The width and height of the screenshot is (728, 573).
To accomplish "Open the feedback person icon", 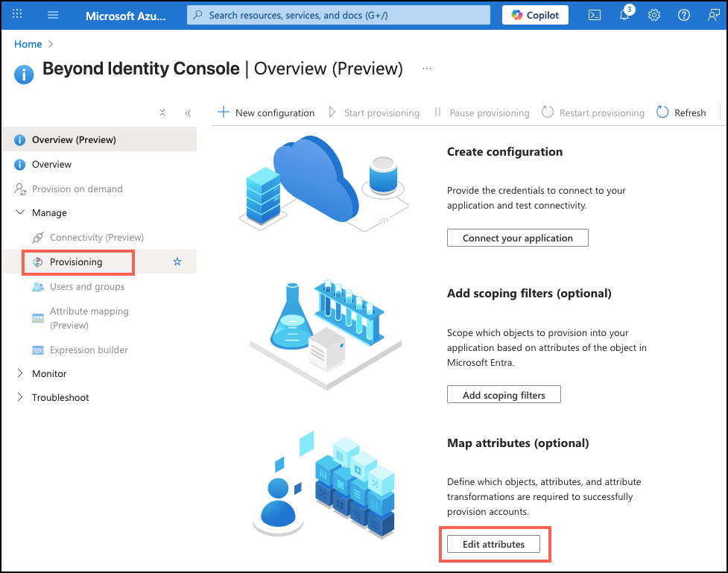I will pyautogui.click(x=714, y=15).
